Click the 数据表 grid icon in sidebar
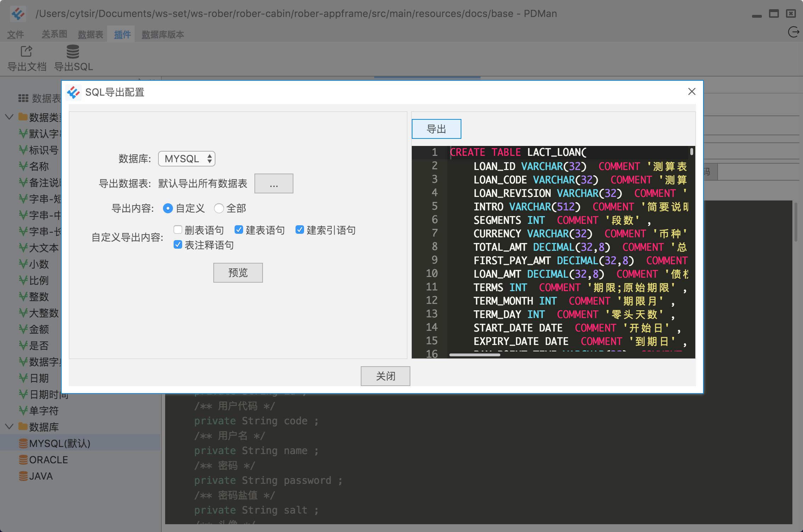The width and height of the screenshot is (803, 532). pos(23,98)
